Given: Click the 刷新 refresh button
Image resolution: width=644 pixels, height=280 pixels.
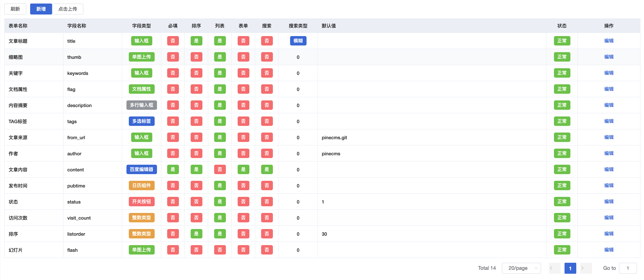Looking at the screenshot, I should tap(15, 9).
